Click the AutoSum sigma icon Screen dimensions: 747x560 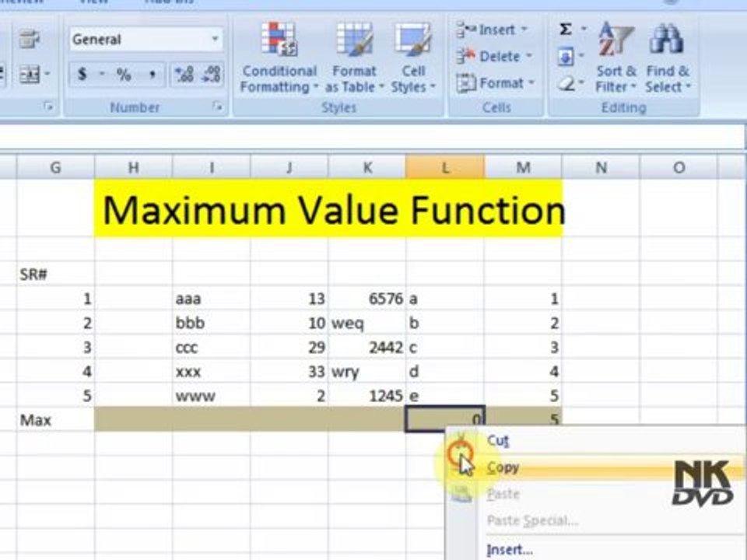[x=566, y=30]
